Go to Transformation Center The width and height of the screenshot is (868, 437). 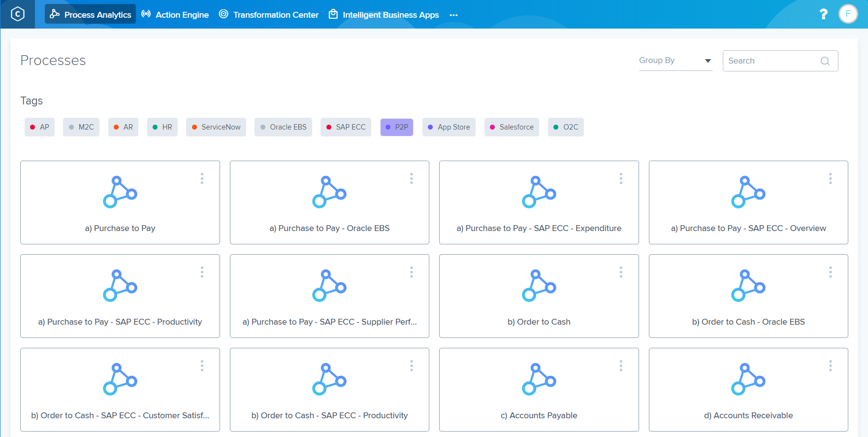269,15
